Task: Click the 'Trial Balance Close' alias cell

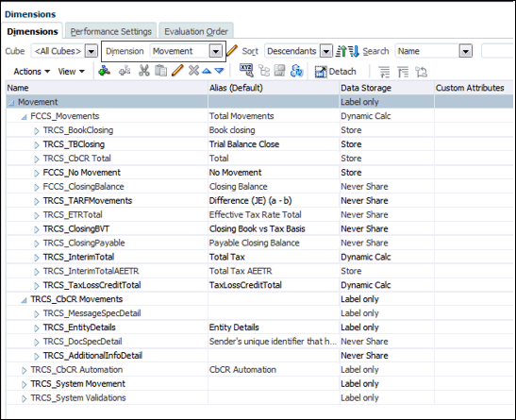Action: point(274,144)
